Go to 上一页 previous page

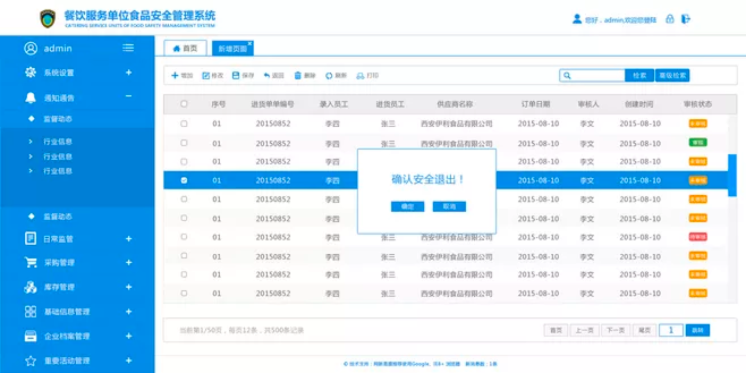584,330
